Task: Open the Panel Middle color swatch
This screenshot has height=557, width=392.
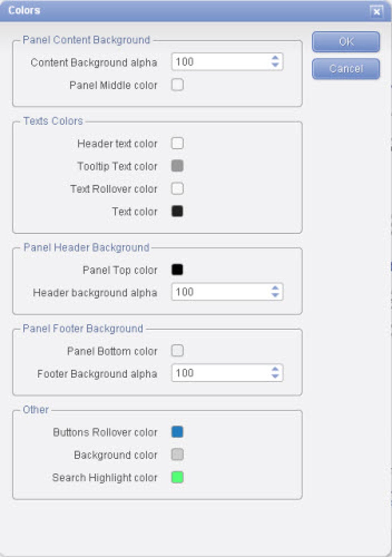Action: coord(177,85)
